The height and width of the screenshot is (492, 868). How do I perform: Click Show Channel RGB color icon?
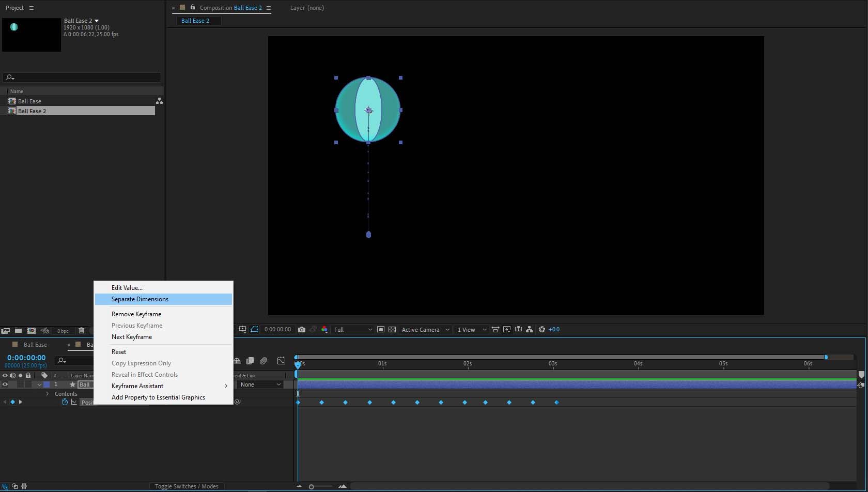(324, 330)
